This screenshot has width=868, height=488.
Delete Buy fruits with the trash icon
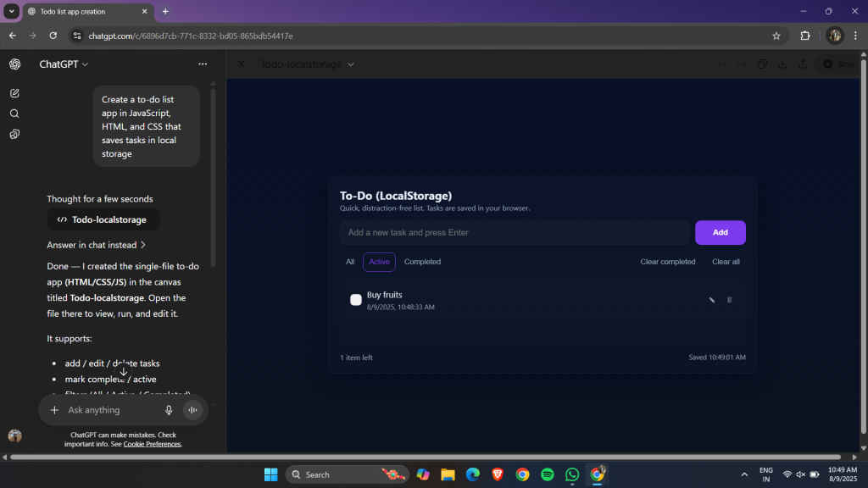(x=729, y=300)
